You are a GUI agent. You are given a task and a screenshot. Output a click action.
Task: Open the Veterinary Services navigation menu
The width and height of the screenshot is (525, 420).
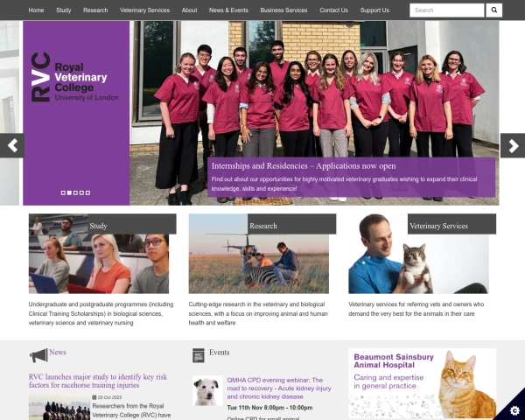pos(144,10)
